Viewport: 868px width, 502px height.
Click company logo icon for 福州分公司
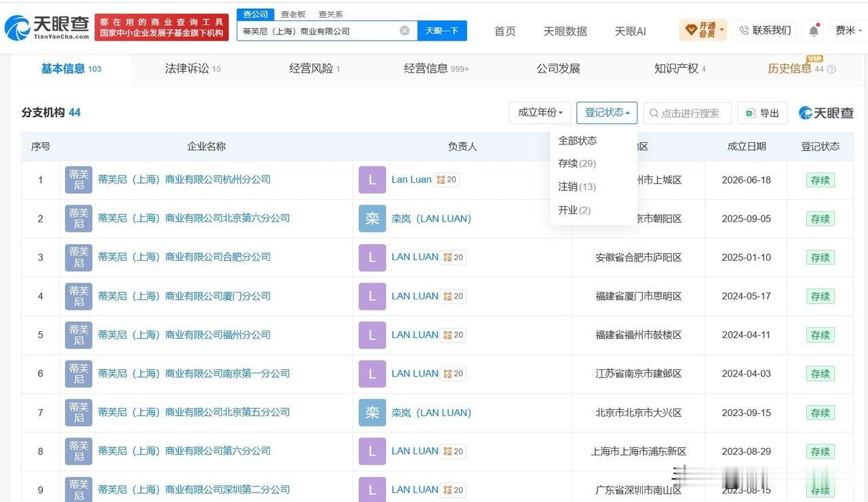(x=79, y=335)
